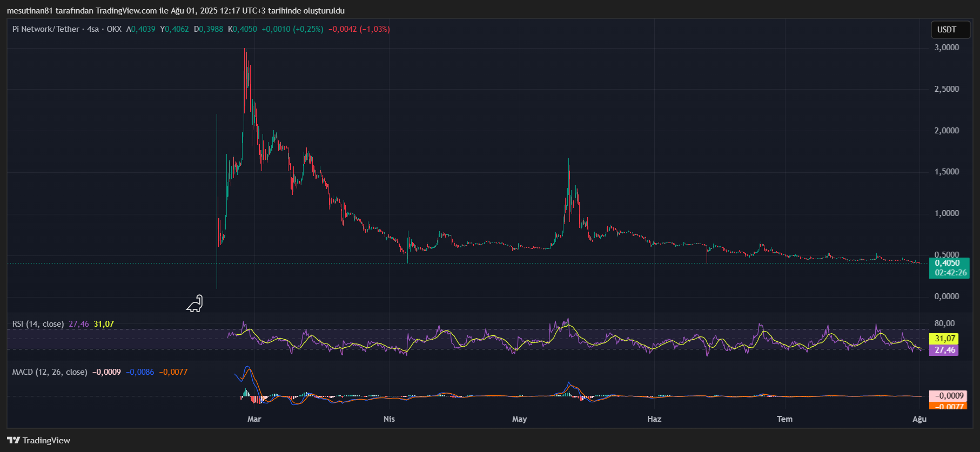Click the RSI value tag 31,07
The image size is (980, 452).
943,339
